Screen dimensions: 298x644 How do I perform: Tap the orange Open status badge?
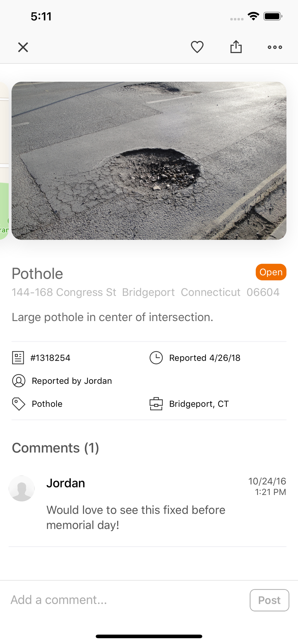pyautogui.click(x=271, y=272)
